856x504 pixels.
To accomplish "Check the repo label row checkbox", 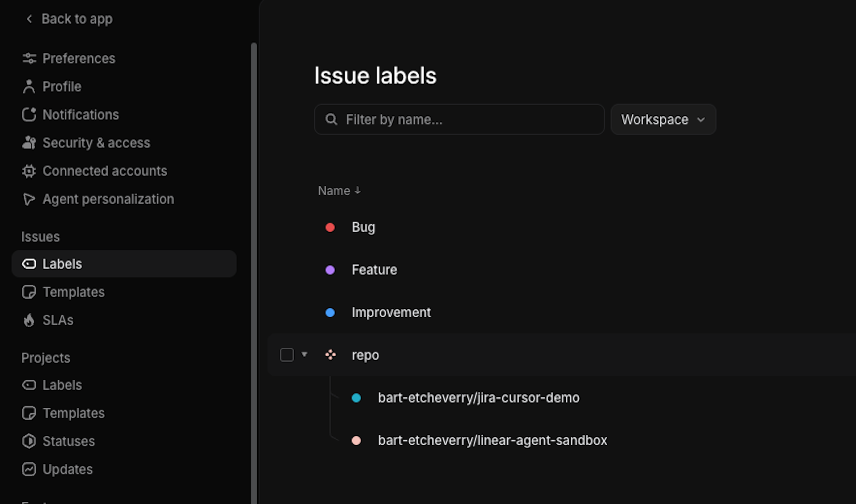I will pyautogui.click(x=287, y=355).
